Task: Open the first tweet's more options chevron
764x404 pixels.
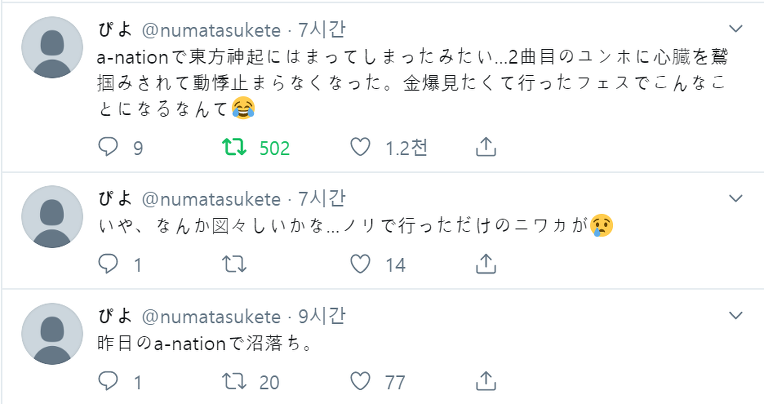Action: click(x=736, y=28)
